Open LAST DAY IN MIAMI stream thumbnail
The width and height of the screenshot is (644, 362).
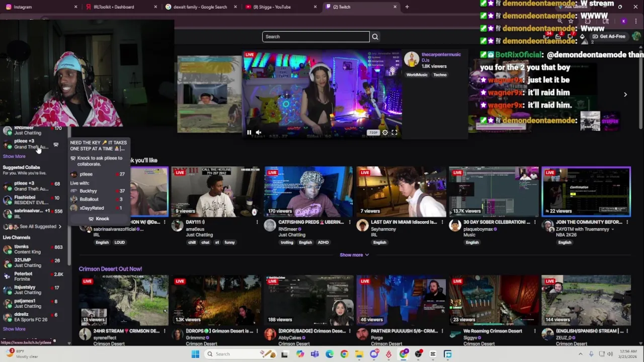pos(401,192)
